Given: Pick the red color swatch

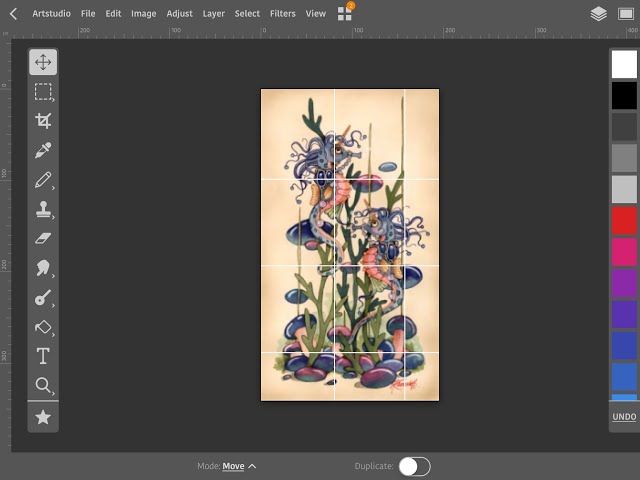Looking at the screenshot, I should (624, 220).
